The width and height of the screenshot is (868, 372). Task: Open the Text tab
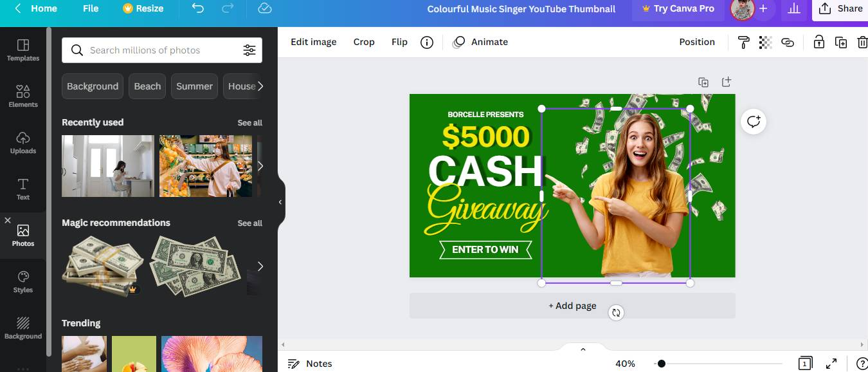pyautogui.click(x=23, y=189)
